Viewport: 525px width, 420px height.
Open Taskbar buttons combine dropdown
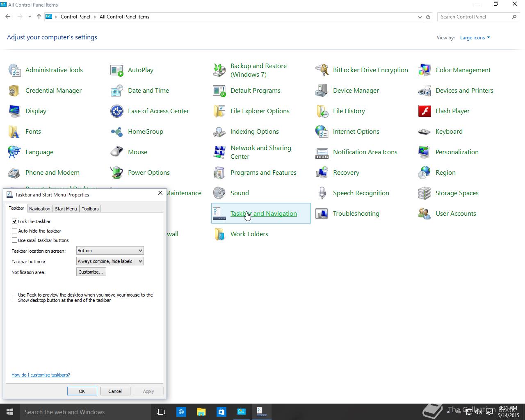click(110, 261)
